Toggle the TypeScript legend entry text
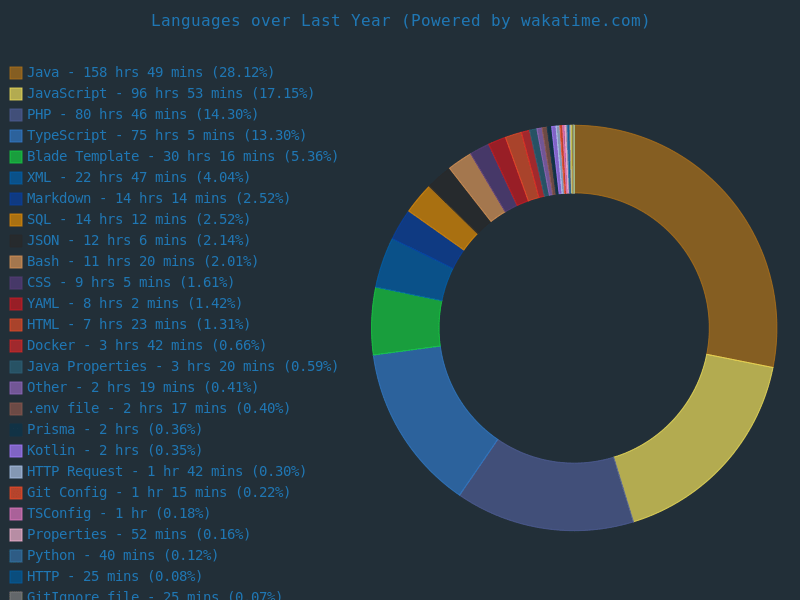This screenshot has height=600, width=800. [x=166, y=135]
